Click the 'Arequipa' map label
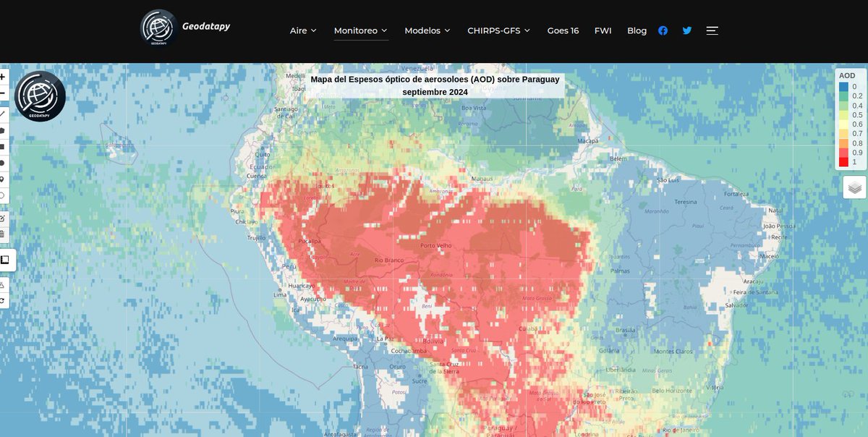The height and width of the screenshot is (437, 868). coord(346,337)
